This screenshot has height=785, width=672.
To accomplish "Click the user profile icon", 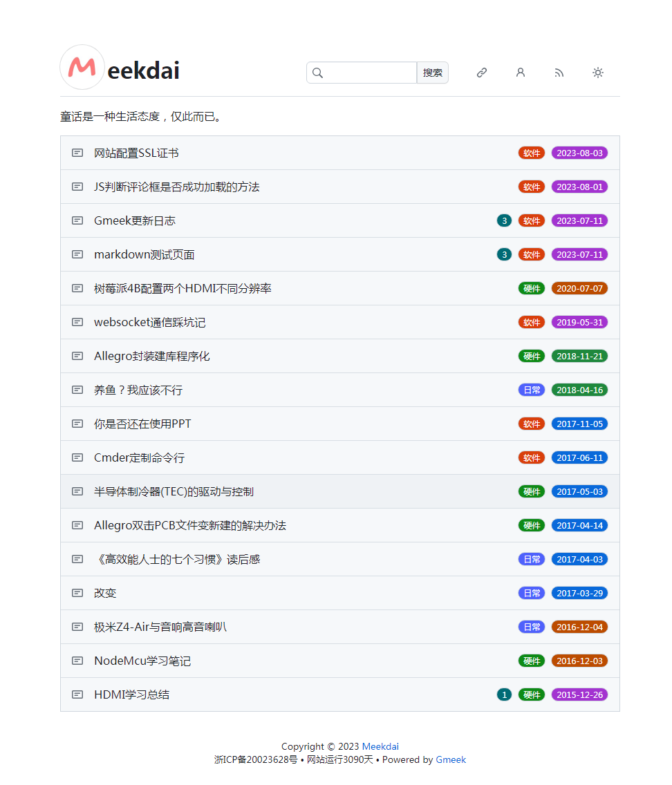I will (521, 73).
